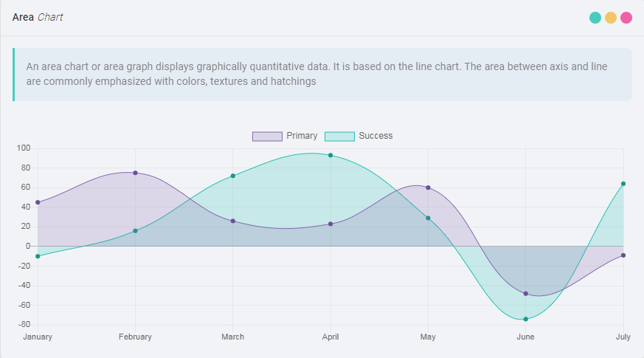The height and width of the screenshot is (358, 644).
Task: Click the Primary data point at January
Action: point(38,202)
